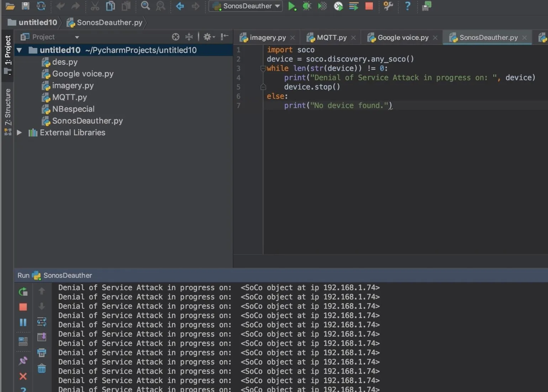Click Scroll from Source target icon
The image size is (548, 392).
[x=175, y=37]
